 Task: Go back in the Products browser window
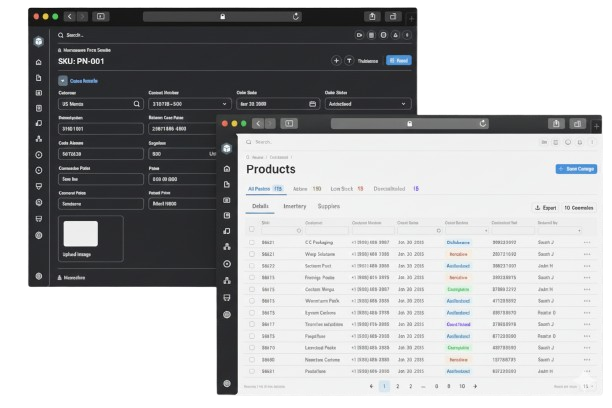pos(258,123)
